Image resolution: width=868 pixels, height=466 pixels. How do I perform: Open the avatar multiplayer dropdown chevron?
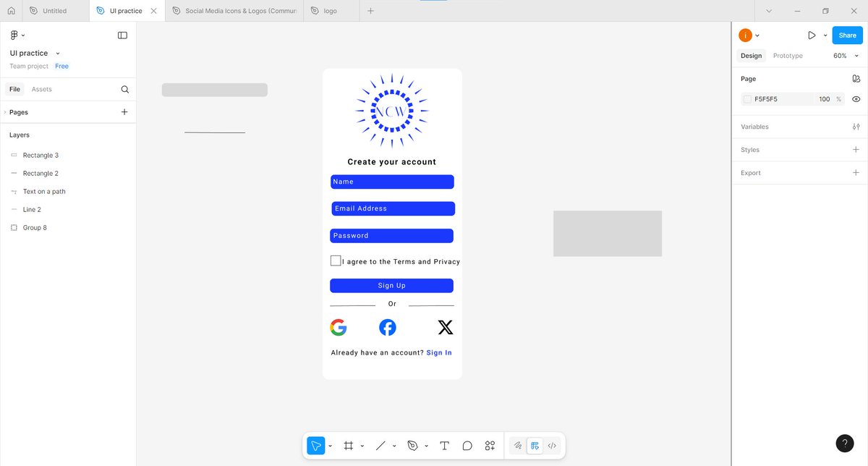757,35
